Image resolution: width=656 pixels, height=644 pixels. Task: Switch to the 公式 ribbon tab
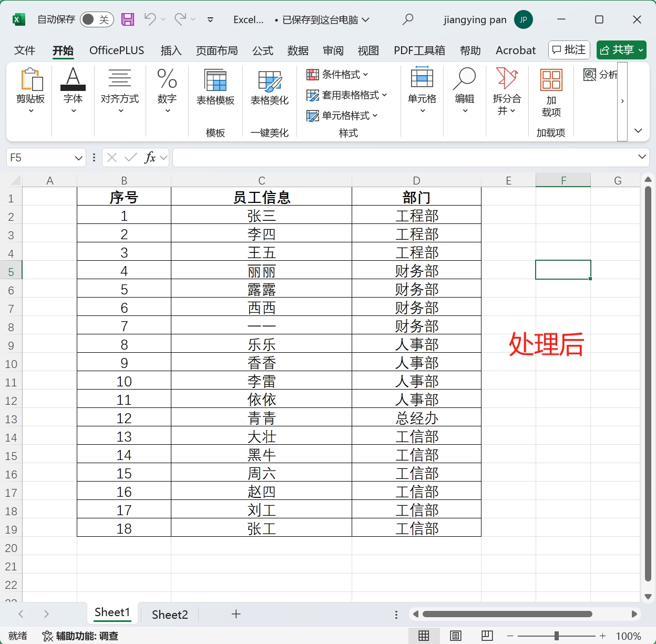click(x=263, y=50)
